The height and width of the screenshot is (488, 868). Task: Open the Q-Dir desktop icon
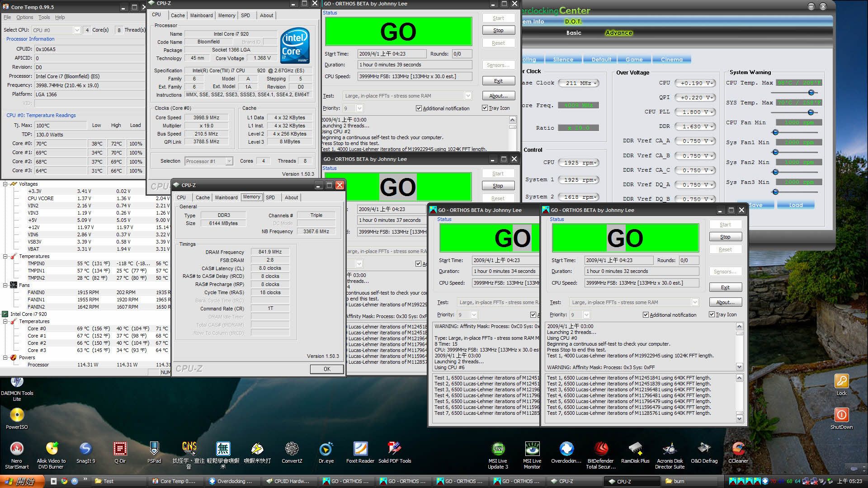click(x=120, y=452)
